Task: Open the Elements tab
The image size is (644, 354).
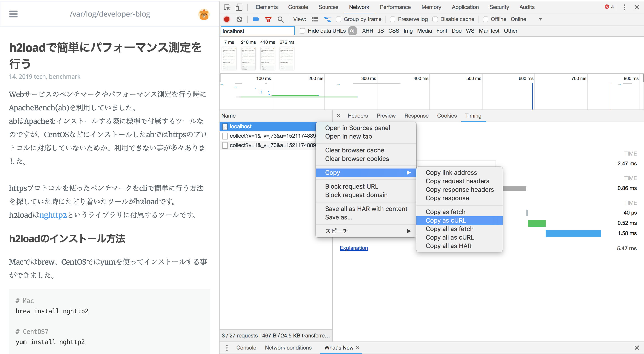Action: click(266, 7)
